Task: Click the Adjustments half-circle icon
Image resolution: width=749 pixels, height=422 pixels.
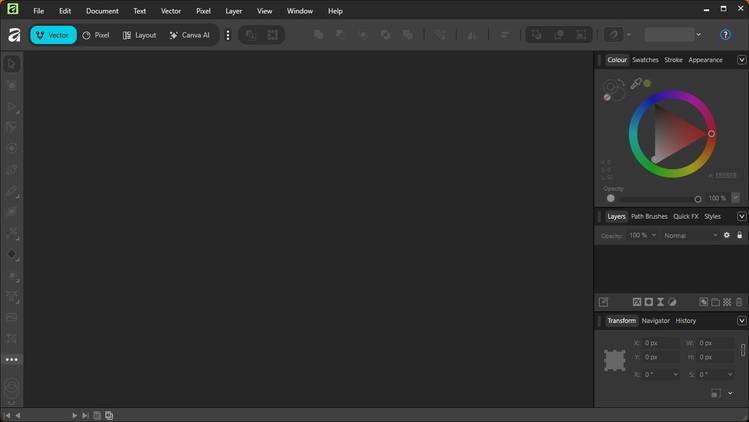Action: point(672,302)
